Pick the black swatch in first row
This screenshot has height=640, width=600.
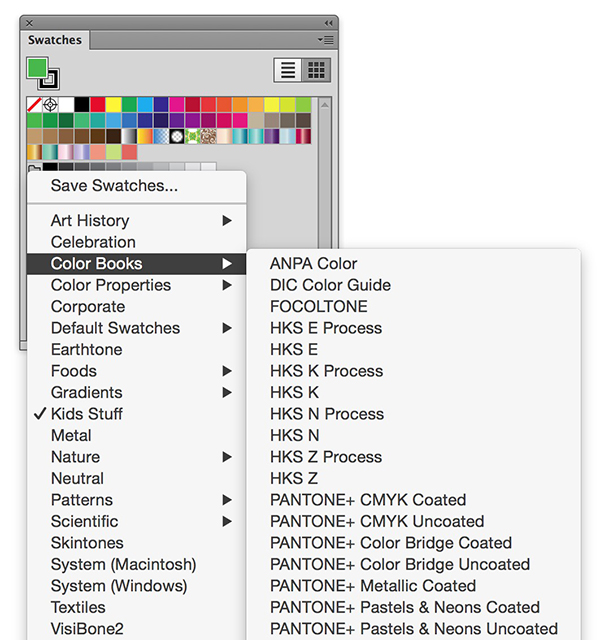coord(82,104)
